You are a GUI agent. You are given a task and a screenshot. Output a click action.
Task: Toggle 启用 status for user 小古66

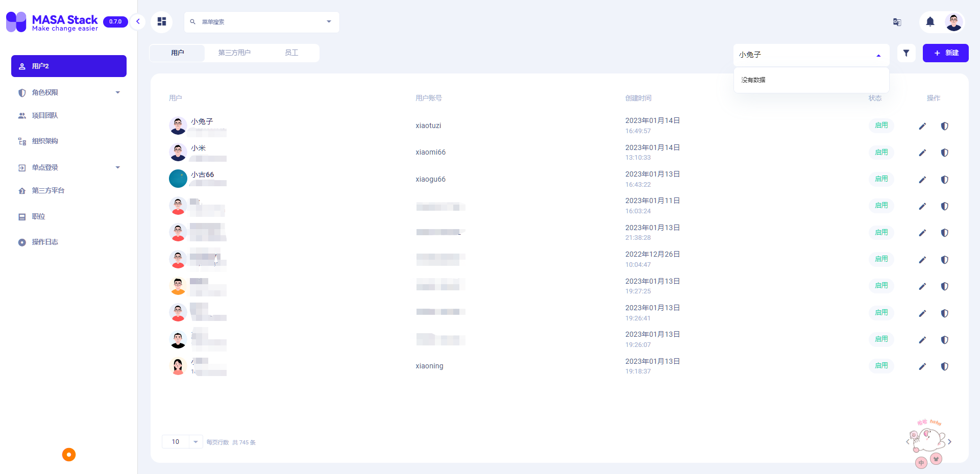881,179
